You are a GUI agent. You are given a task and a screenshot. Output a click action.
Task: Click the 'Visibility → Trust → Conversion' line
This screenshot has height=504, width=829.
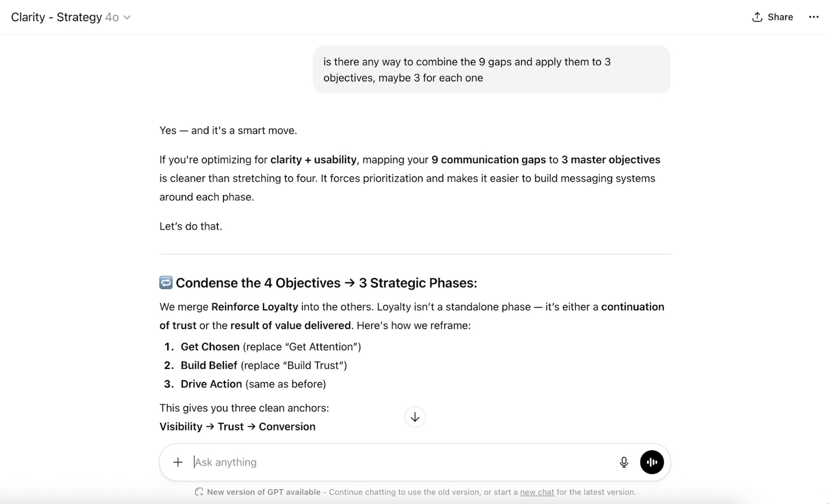pyautogui.click(x=237, y=426)
